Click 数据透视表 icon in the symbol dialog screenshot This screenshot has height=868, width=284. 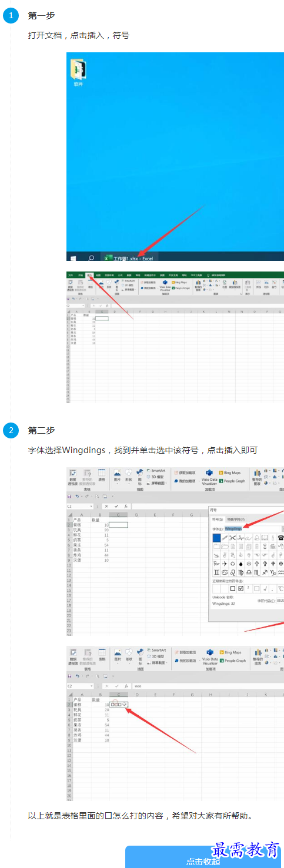[x=73, y=478]
